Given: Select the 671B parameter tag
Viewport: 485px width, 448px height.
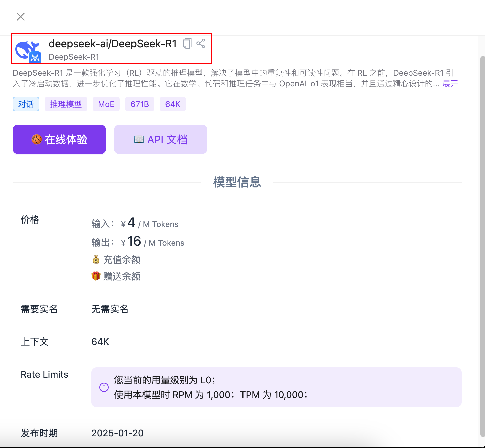Looking at the screenshot, I should coord(140,104).
